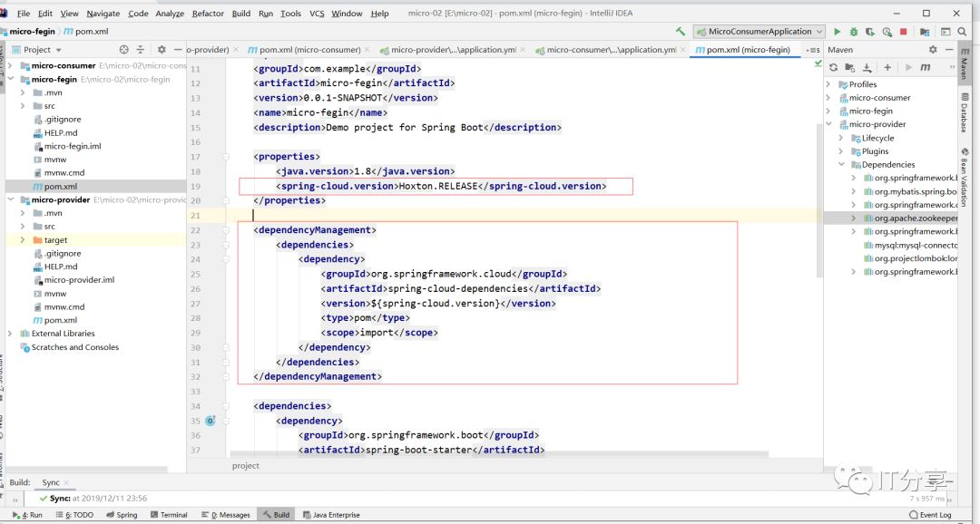Screen dimensions: 980x524
Task: Click the project breadcrumb below the editor
Action: point(246,466)
